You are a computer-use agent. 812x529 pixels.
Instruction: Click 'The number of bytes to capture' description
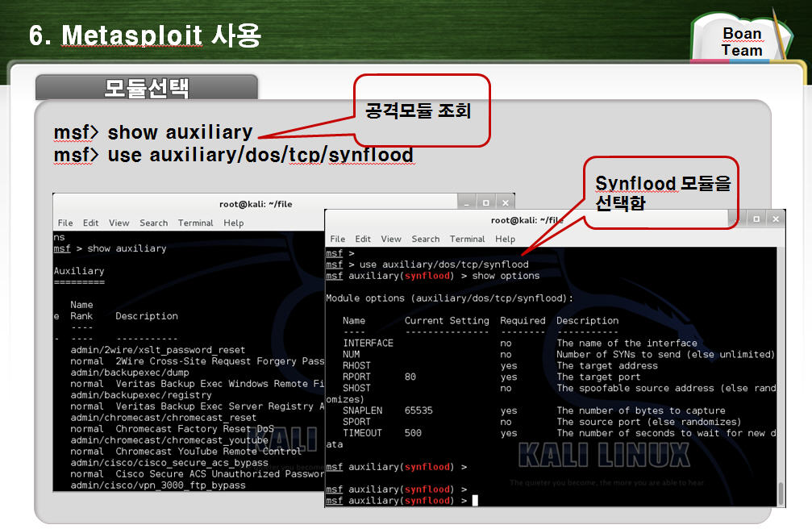click(641, 411)
